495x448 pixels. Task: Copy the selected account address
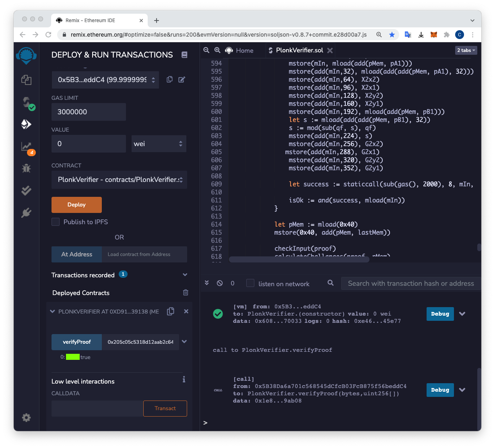169,79
